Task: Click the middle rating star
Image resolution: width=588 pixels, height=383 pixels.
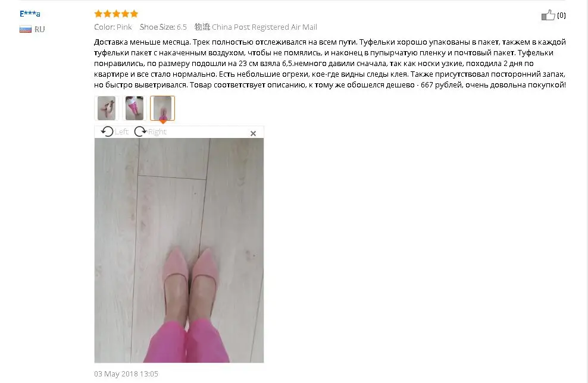Action: [116, 14]
